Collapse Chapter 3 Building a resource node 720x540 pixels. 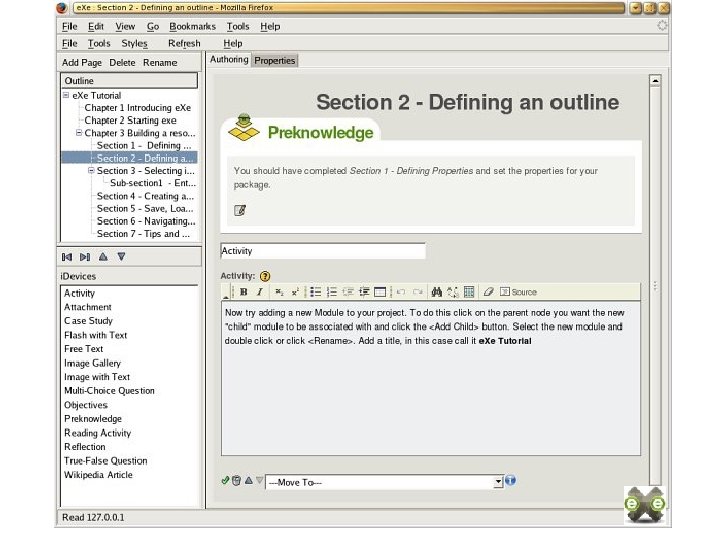click(x=79, y=133)
